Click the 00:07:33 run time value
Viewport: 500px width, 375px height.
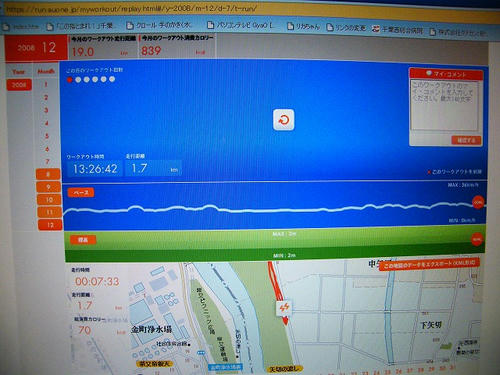click(x=97, y=282)
